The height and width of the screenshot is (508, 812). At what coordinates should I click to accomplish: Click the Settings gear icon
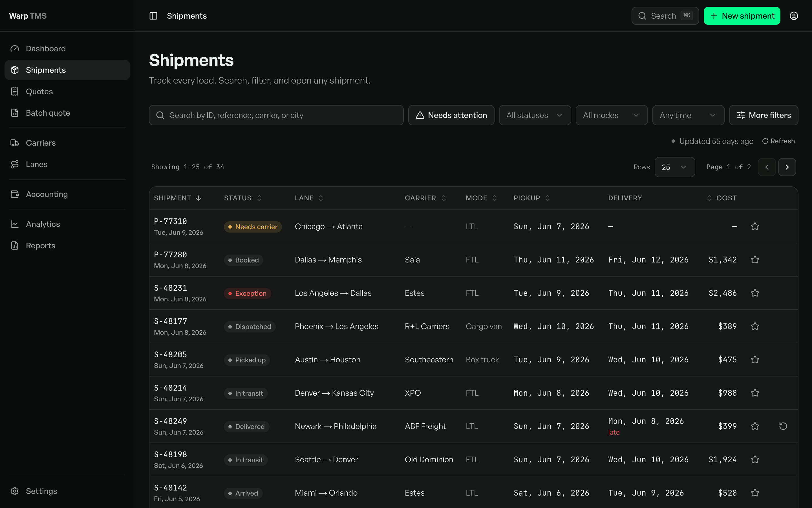[15, 491]
